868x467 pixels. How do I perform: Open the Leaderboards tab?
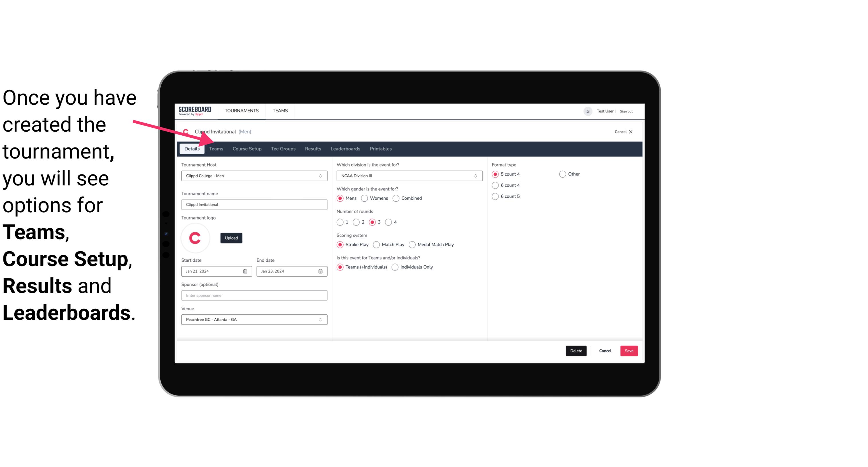coord(345,148)
